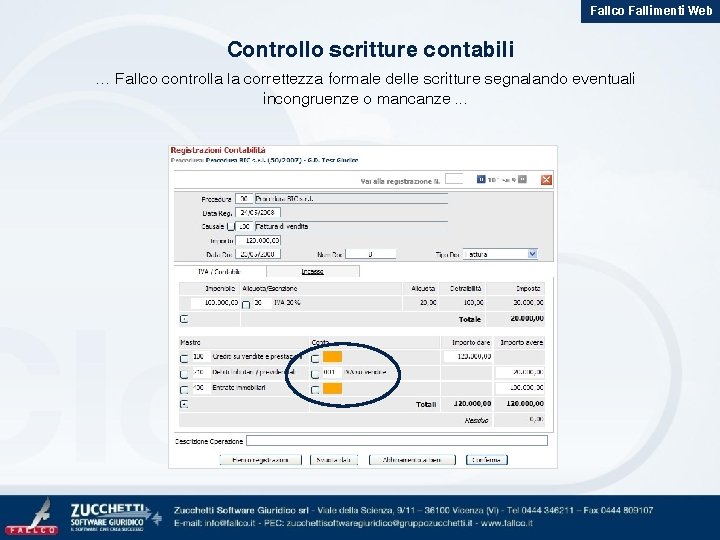This screenshot has height=540, width=720.
Task: Open the Tipo Doc dropdown arrow
Action: click(532, 253)
